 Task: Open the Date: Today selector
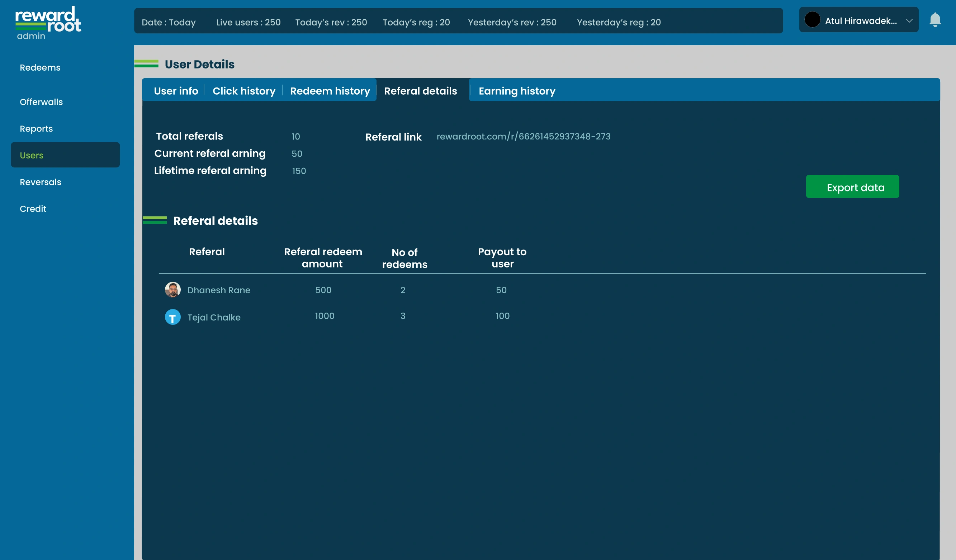168,22
